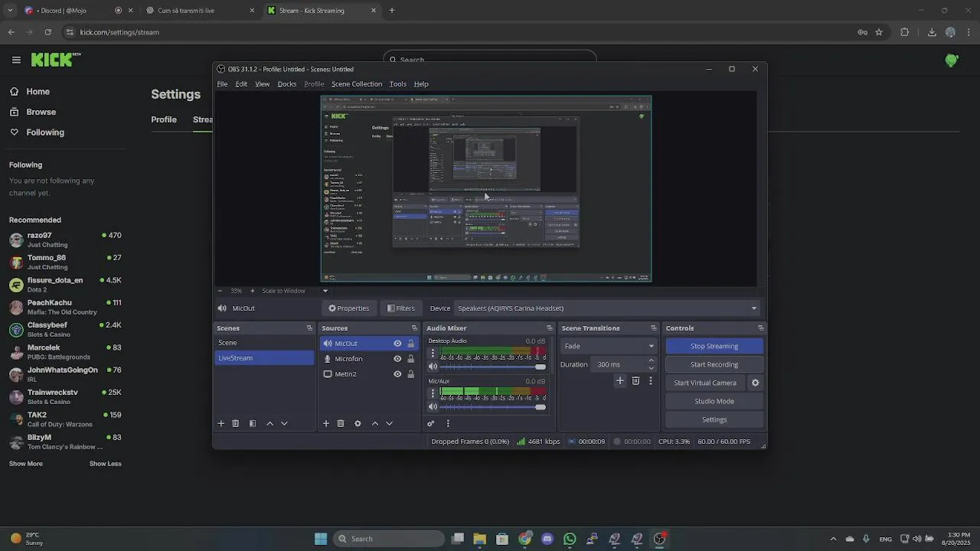
Task: Increase transition Duration with up arrow
Action: (x=652, y=360)
